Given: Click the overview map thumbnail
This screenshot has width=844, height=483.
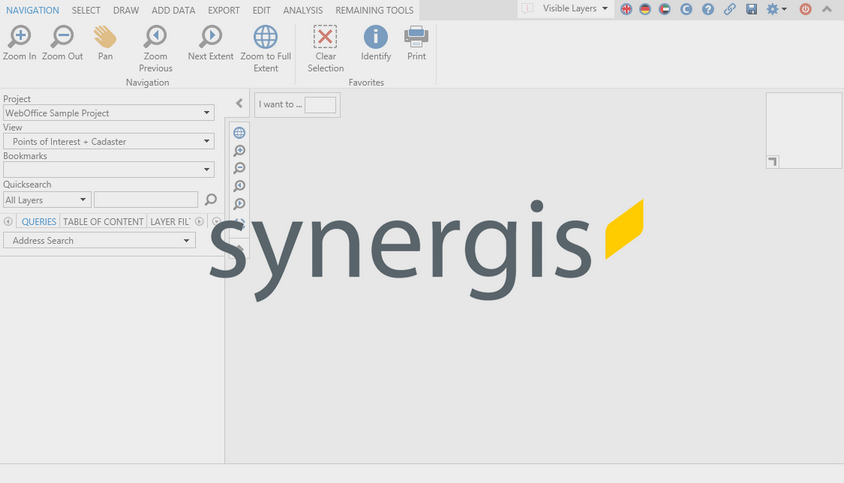Looking at the screenshot, I should (x=804, y=130).
